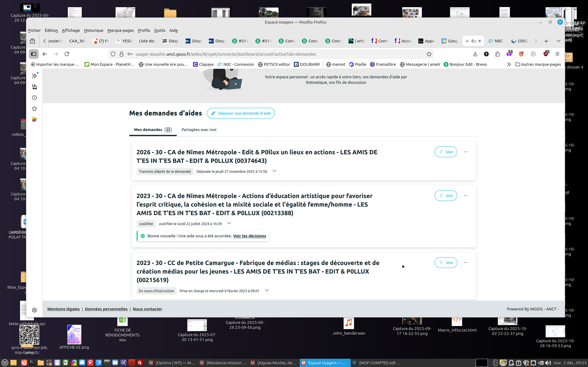Screen dimensions: 588x367
Task: Open more options for Petite Camargue demande
Action: pyautogui.click(x=465, y=262)
